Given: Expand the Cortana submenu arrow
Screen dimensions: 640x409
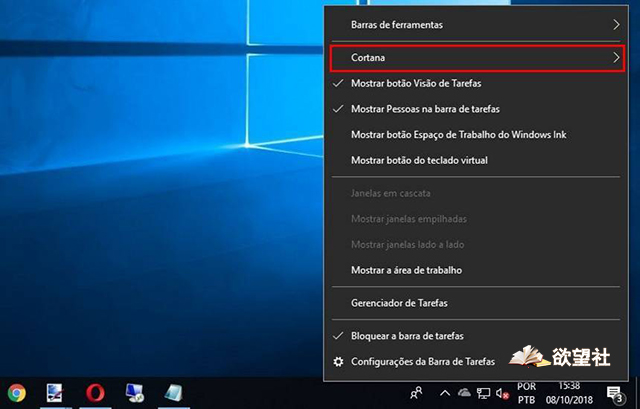Looking at the screenshot, I should [616, 58].
